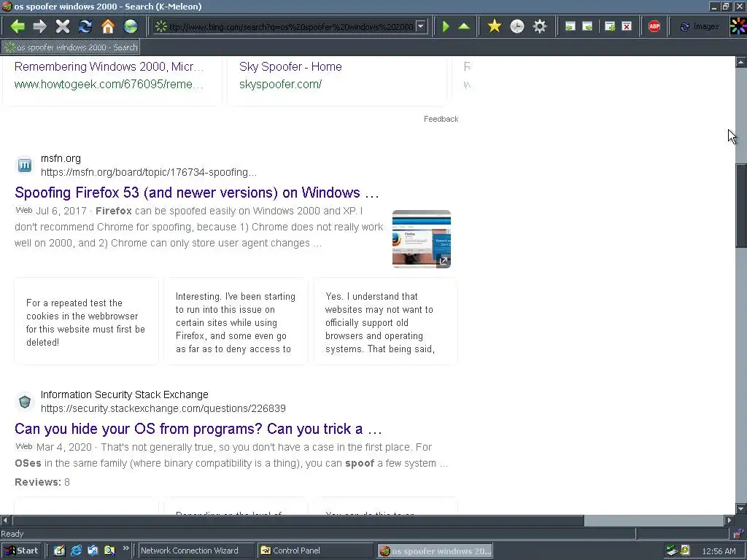The image size is (747, 560).
Task: Open the Home page icon
Action: tap(108, 26)
